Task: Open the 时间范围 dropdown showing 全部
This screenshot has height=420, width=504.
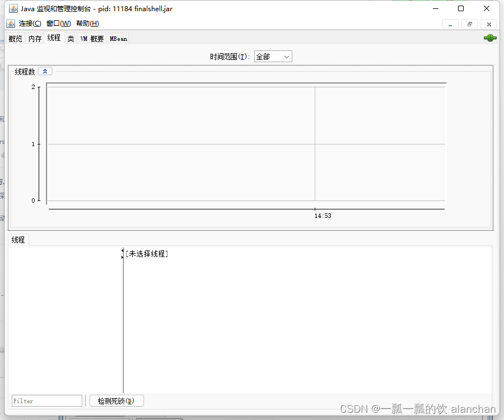Action: coord(273,56)
